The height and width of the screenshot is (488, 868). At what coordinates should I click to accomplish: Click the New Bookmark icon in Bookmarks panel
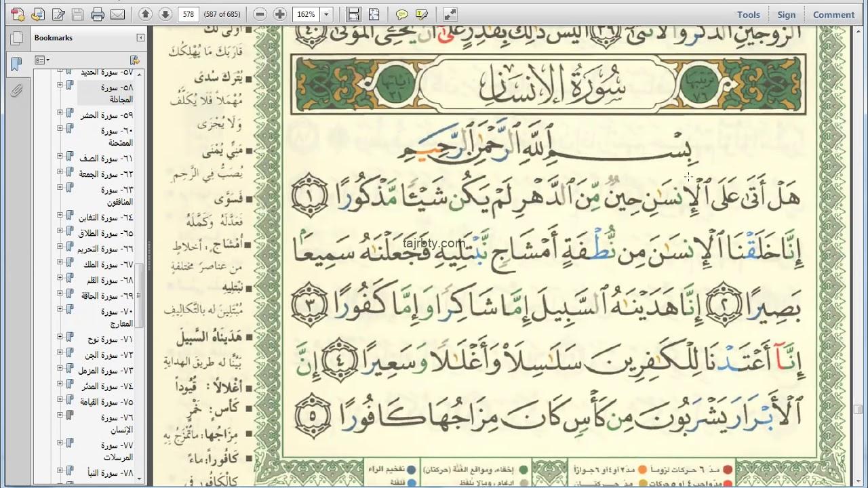tap(134, 60)
